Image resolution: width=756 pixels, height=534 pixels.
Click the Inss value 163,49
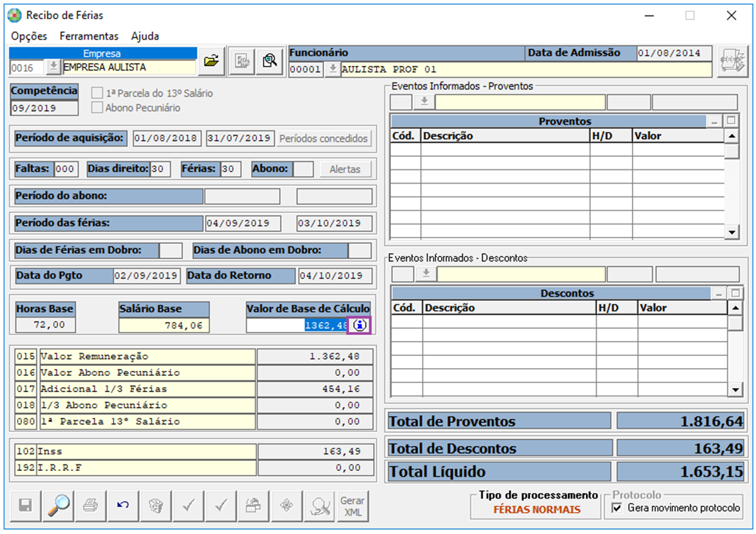click(x=316, y=452)
